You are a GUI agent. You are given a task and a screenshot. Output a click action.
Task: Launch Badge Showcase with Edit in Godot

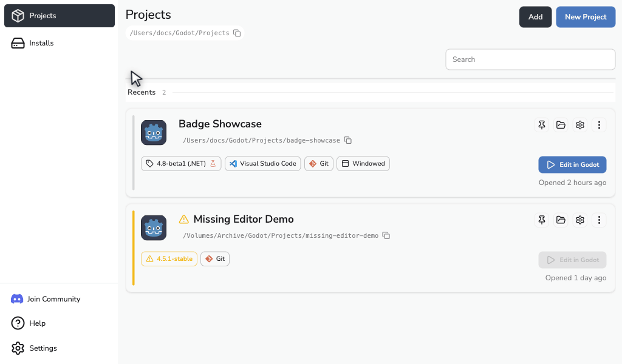tap(572, 165)
